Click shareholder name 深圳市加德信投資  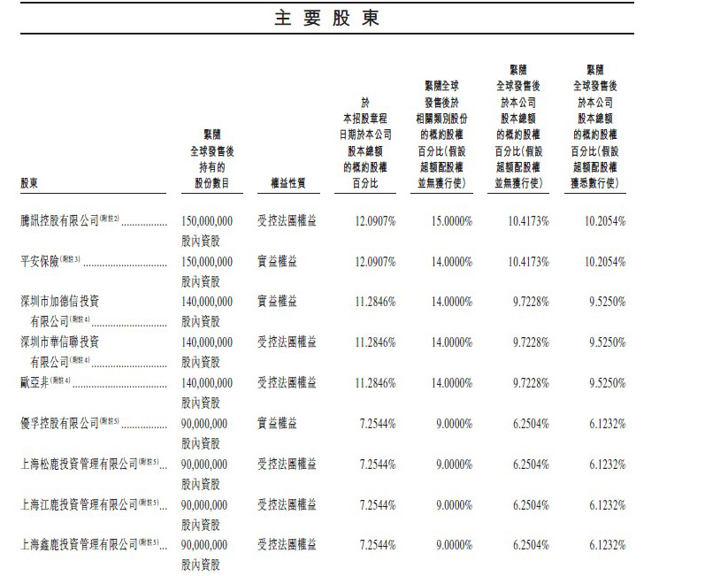click(59, 302)
